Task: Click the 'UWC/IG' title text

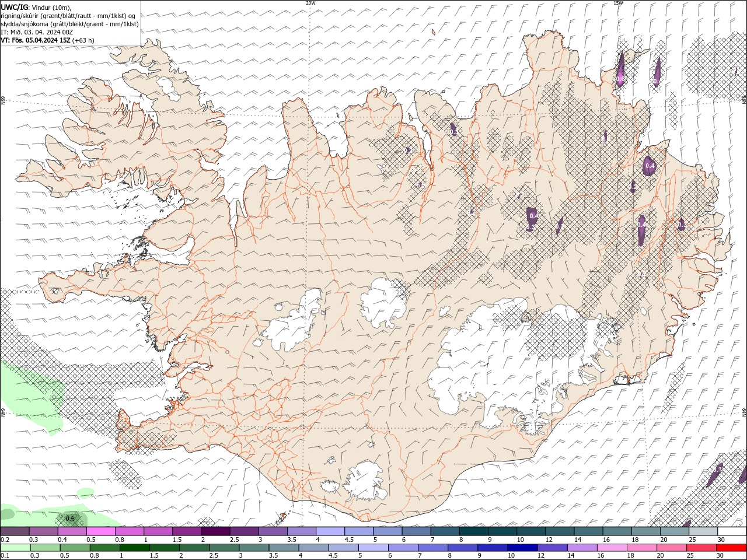Action: click(15, 7)
